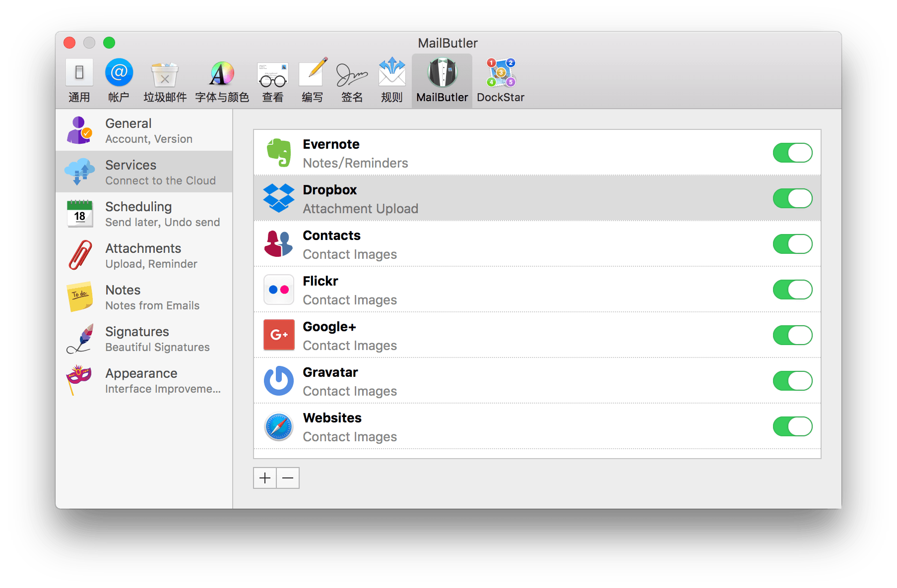Disable the Dropbox Attachment Upload switch
The width and height of the screenshot is (897, 588).
point(792,198)
